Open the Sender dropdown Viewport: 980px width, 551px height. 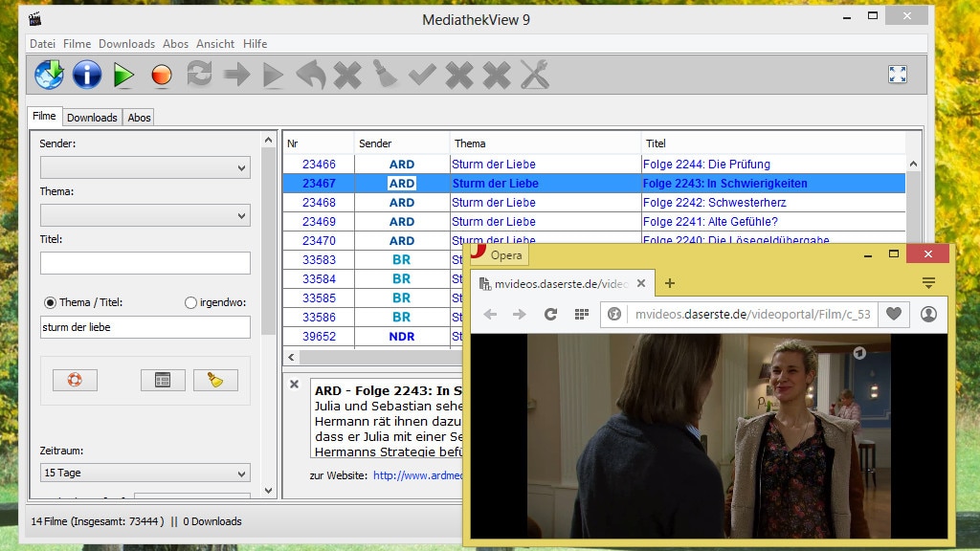point(145,168)
